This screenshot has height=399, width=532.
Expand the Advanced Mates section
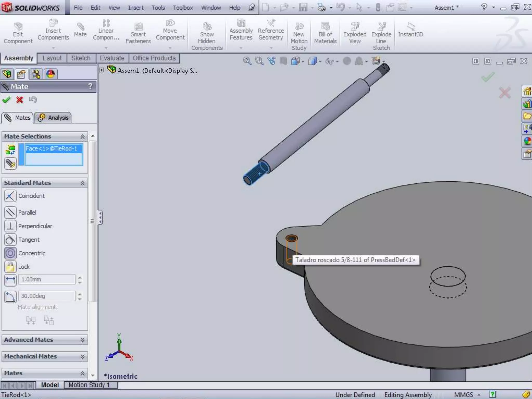(x=45, y=340)
